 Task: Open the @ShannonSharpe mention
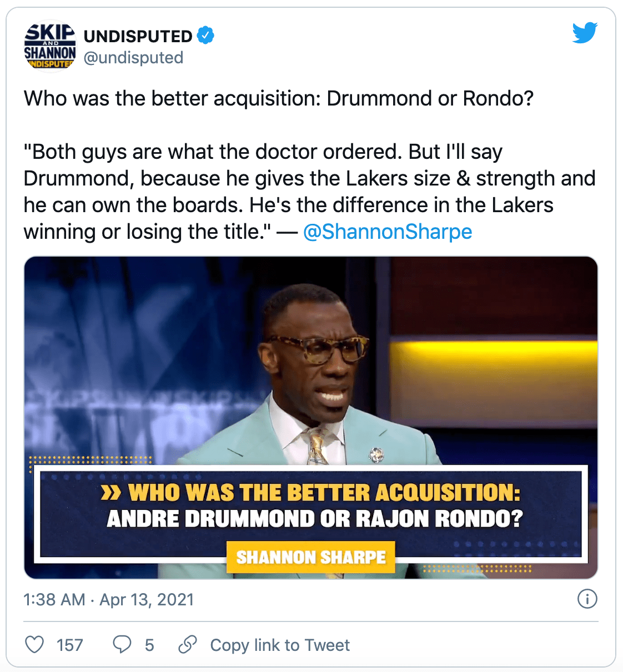pos(388,232)
